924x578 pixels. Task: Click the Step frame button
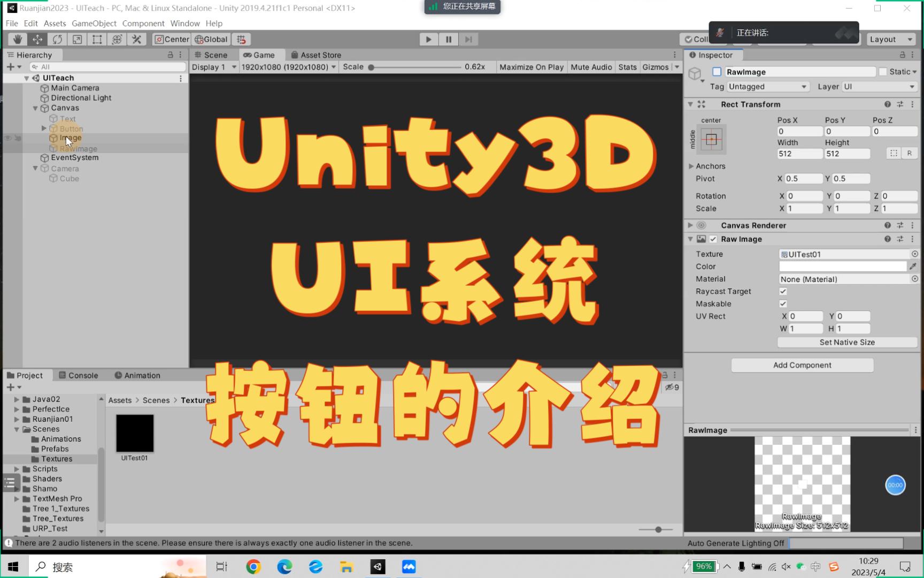coord(468,39)
